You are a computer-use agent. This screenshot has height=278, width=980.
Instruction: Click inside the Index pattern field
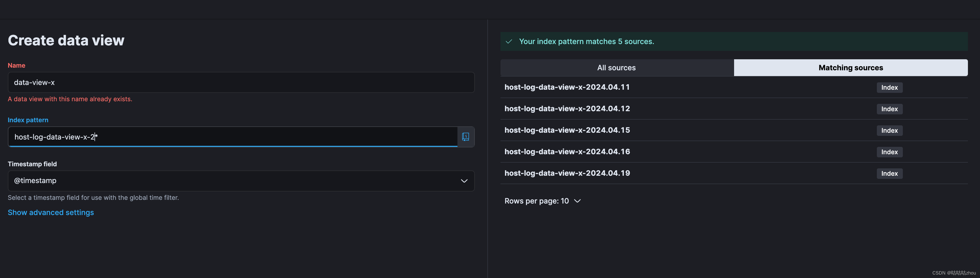tap(233, 137)
